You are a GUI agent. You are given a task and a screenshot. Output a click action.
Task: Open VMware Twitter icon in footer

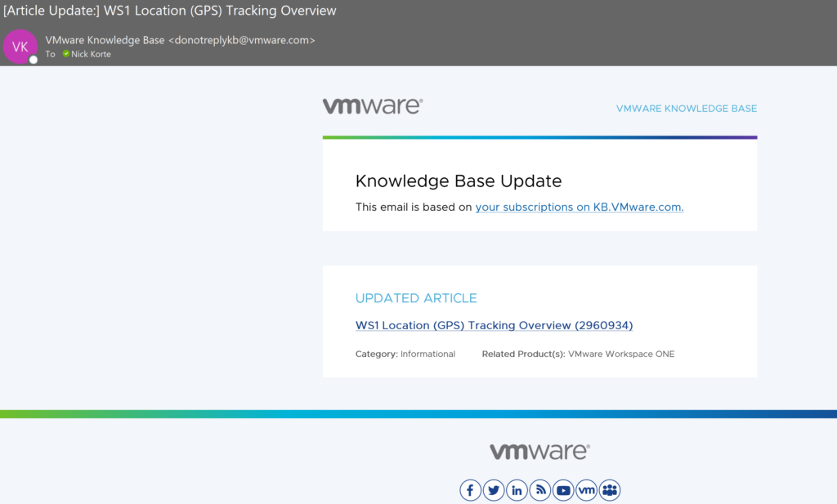click(x=494, y=490)
